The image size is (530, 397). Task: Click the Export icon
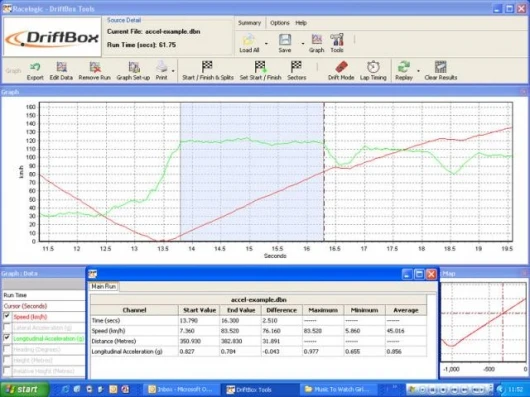35,67
